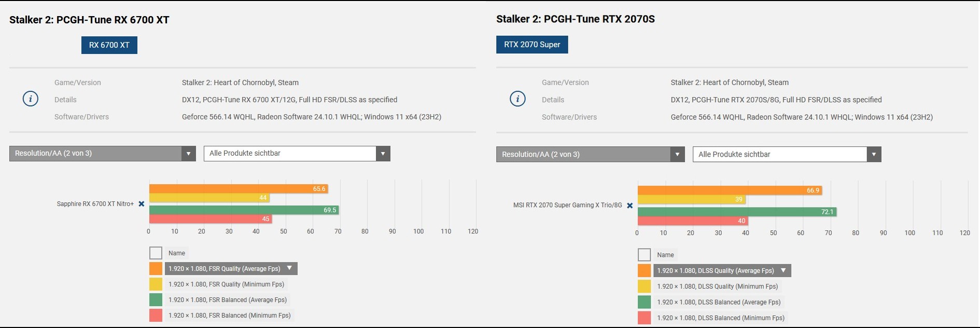This screenshot has height=328, width=980.
Task: Remove Sapphire RX 6700 XT Nitro+ with X icon
Action: [141, 204]
